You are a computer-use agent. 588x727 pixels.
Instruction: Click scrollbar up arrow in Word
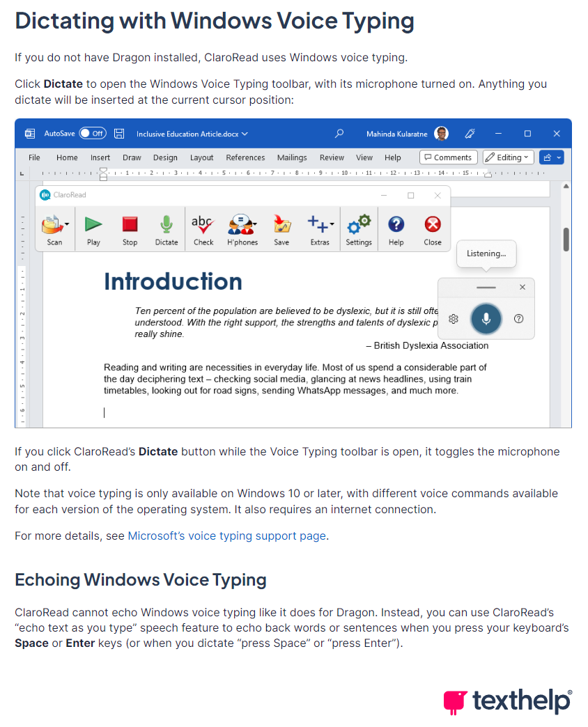point(566,187)
